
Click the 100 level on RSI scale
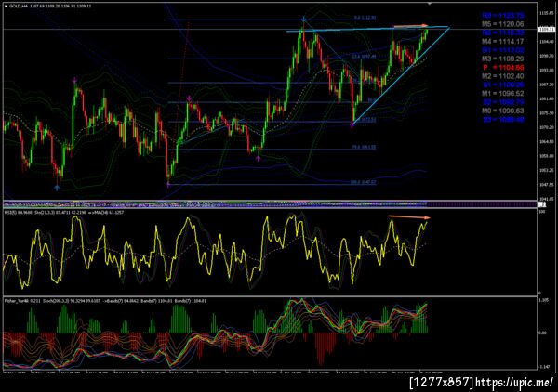542,212
